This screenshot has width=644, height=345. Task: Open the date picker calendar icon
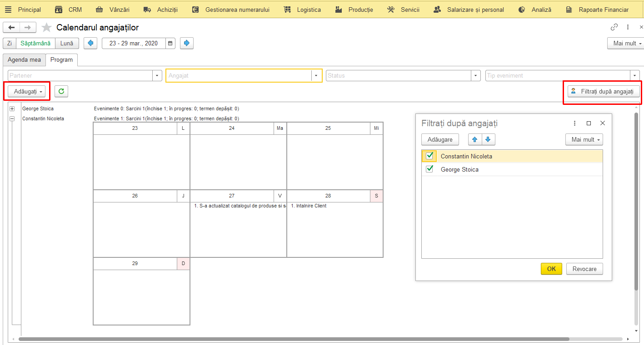170,43
